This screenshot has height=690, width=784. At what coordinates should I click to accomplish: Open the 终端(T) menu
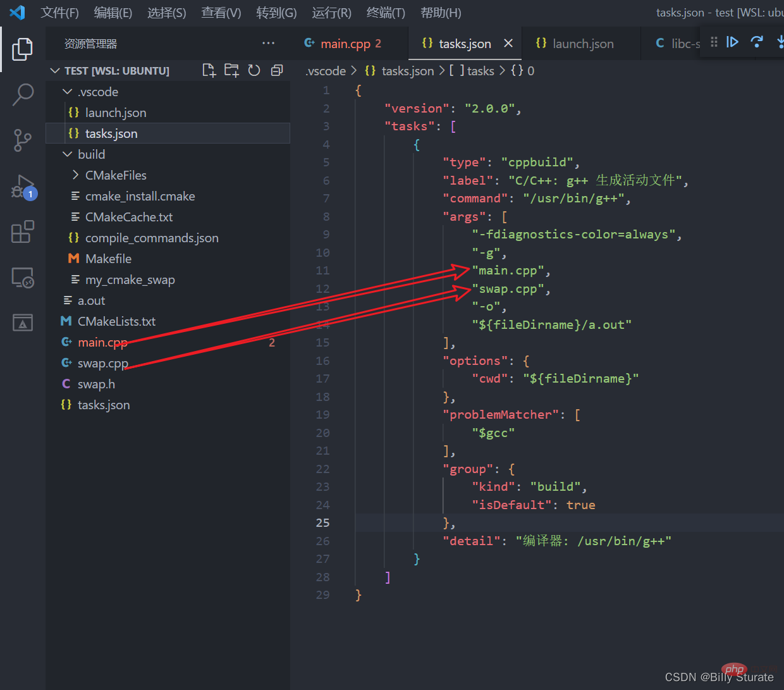coord(386,13)
